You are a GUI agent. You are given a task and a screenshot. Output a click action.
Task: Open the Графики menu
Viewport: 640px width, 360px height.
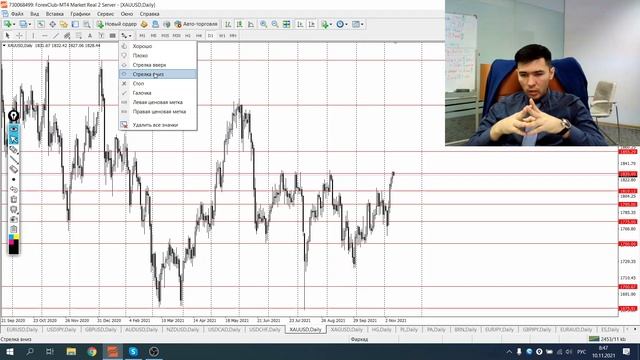[80, 14]
